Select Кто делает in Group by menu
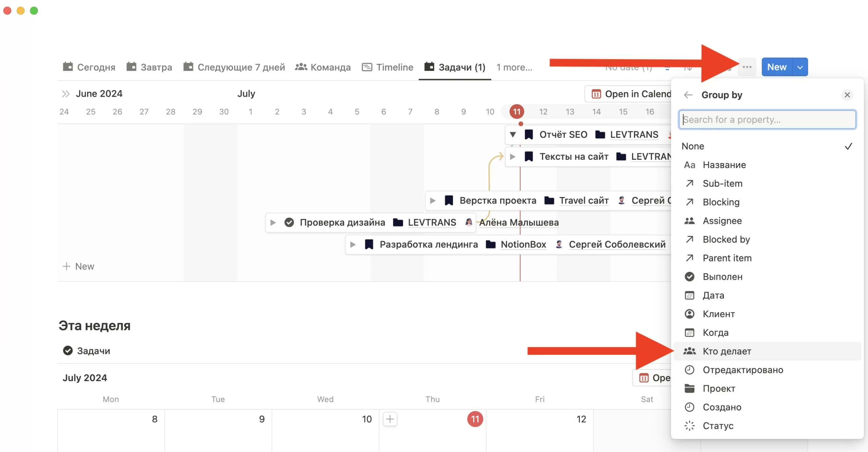The height and width of the screenshot is (452, 868). click(727, 351)
